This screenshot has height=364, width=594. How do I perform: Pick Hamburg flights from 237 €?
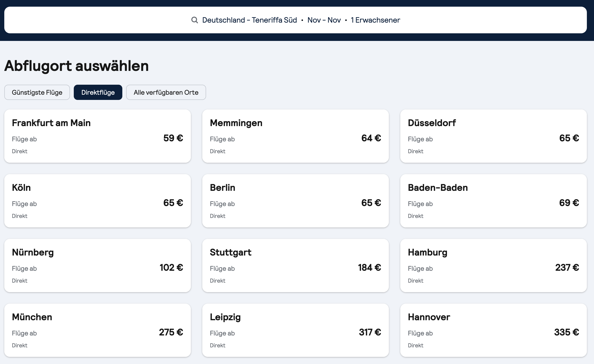[x=493, y=266]
